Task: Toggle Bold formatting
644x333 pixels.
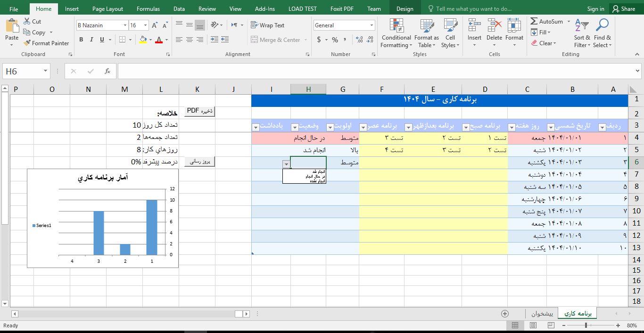Action: [x=81, y=40]
